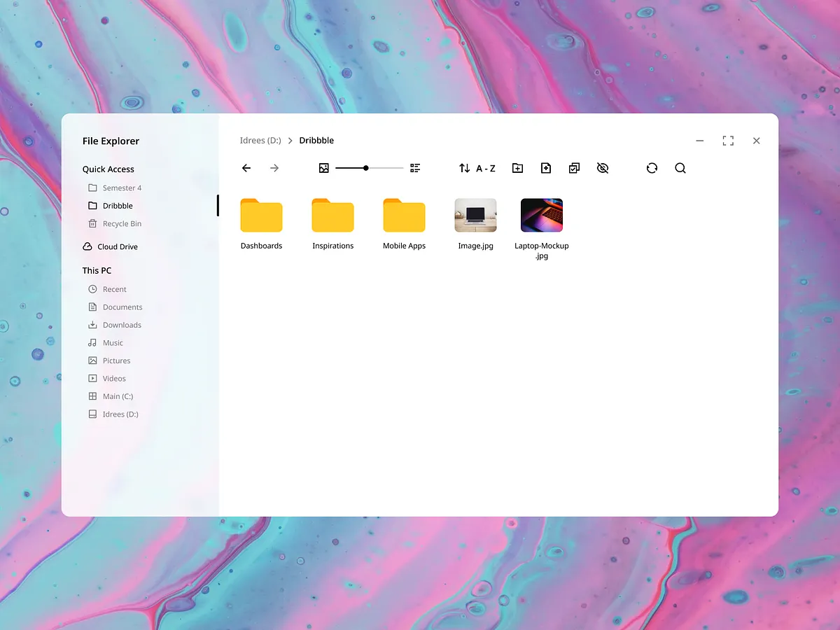
Task: Open the search function
Action: tap(680, 168)
